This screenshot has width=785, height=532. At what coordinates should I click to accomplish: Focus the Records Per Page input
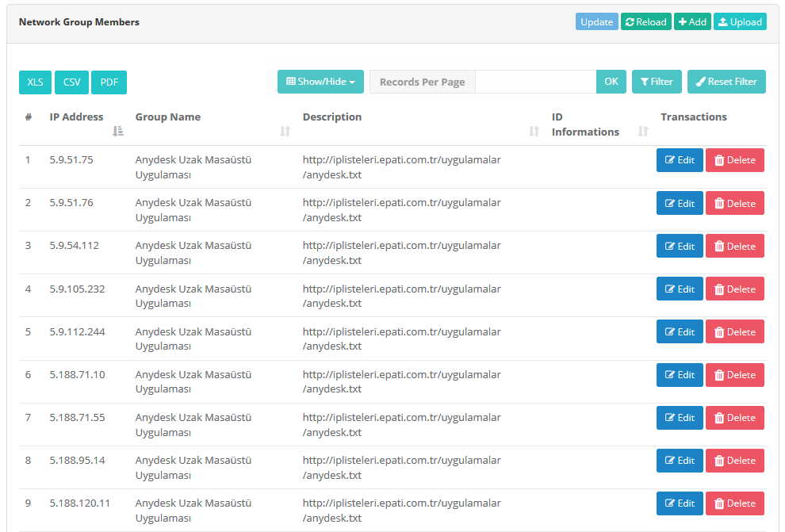click(x=536, y=82)
